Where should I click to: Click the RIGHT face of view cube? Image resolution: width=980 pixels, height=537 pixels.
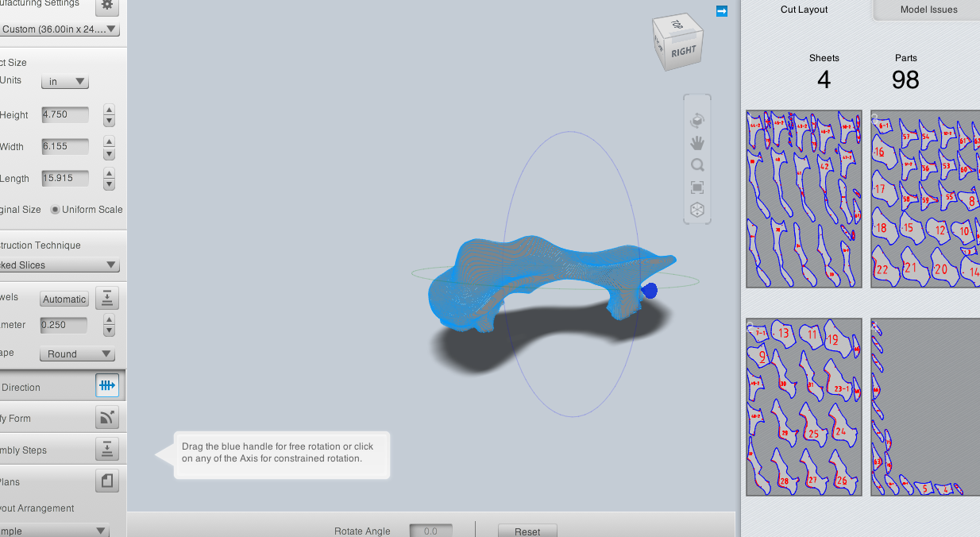[x=683, y=52]
